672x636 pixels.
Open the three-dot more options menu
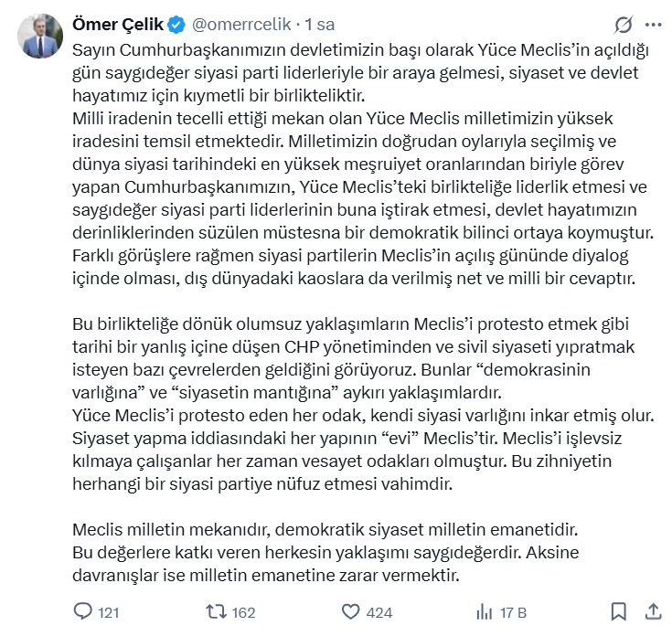pyautogui.click(x=653, y=25)
